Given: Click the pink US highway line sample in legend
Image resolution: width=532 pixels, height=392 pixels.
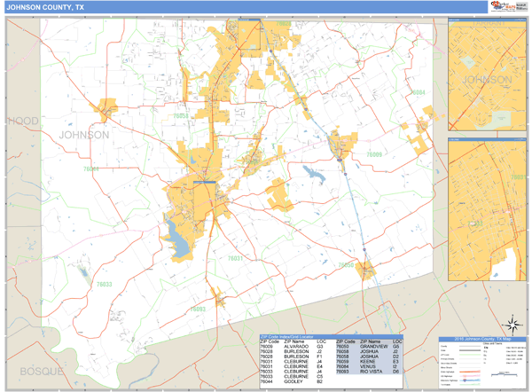Looking at the screenshot, I should (470, 376).
